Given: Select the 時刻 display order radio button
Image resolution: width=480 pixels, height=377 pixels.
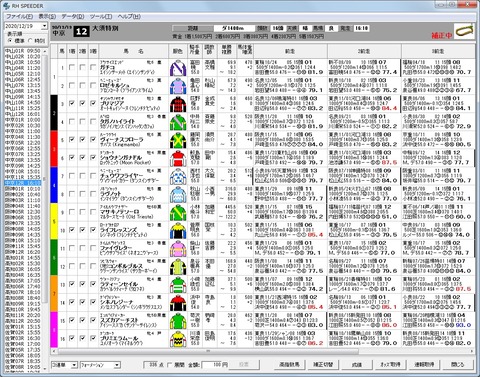Looking at the screenshot, I should coord(30,41).
